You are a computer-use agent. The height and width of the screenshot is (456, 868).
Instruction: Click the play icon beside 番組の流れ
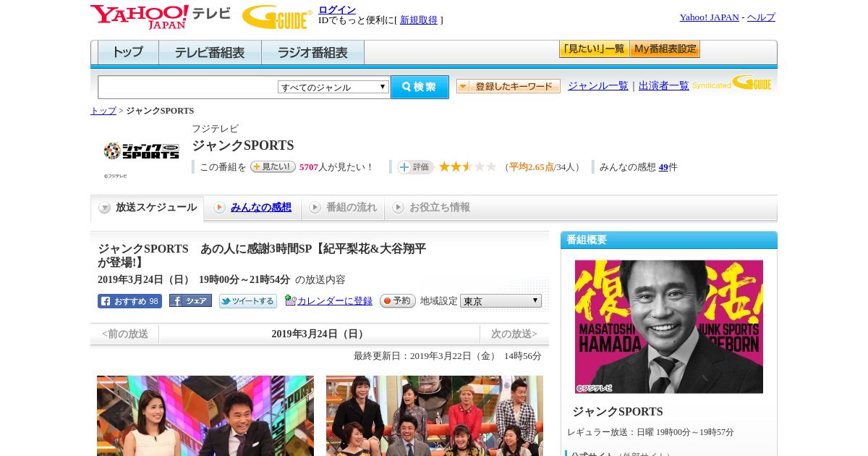pos(315,208)
